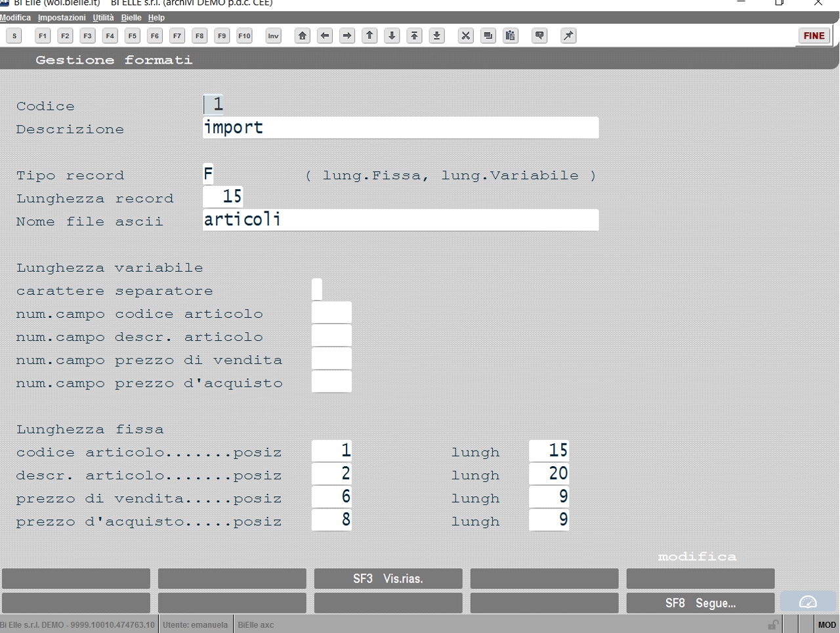
Task: Click the scissors cut icon
Action: (x=465, y=36)
